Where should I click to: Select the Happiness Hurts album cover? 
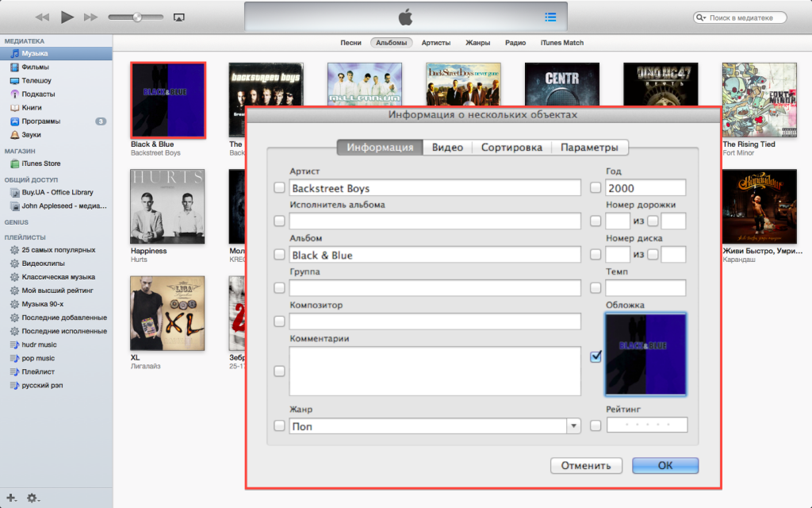(167, 206)
